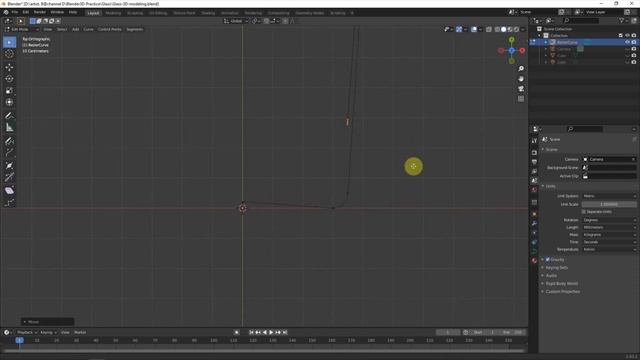Open the Edit Mode dropdown
640x360 pixels.
[22, 29]
